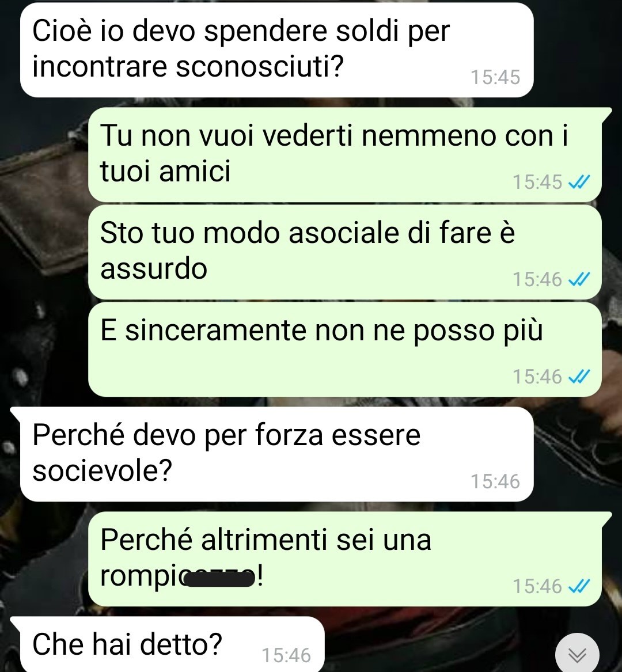Tap the word 'assurdo' in the green bubble
Image resolution: width=622 pixels, height=672 pixels.
(x=153, y=269)
